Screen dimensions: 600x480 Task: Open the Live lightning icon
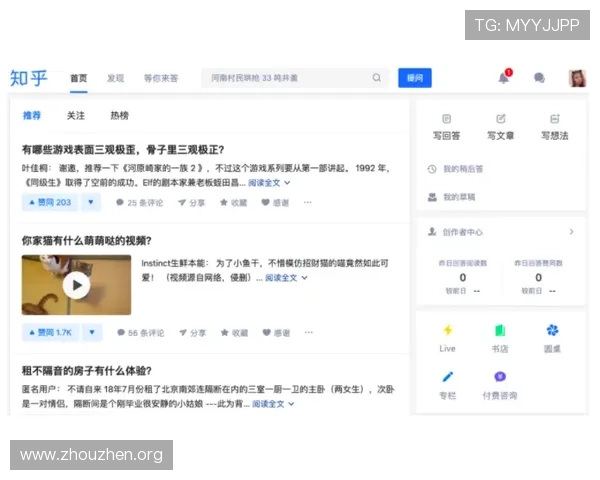click(x=447, y=330)
